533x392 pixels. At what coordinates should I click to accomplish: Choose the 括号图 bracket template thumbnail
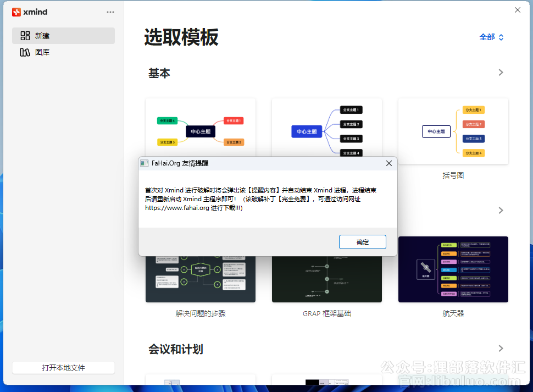click(453, 131)
